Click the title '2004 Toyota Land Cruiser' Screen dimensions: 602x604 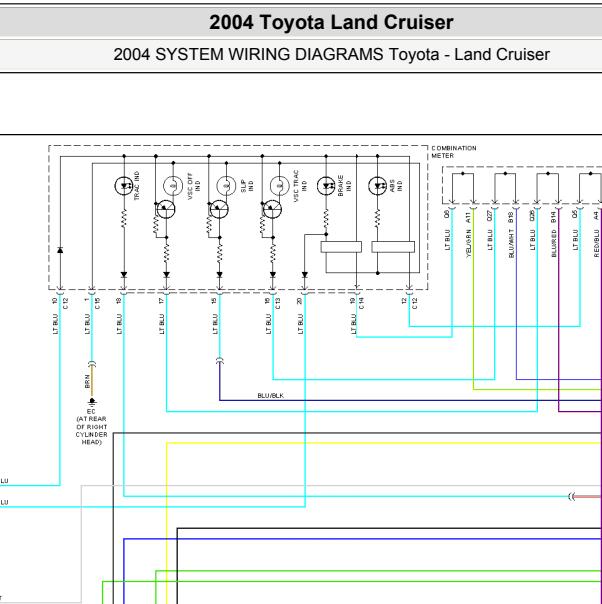pyautogui.click(x=331, y=22)
